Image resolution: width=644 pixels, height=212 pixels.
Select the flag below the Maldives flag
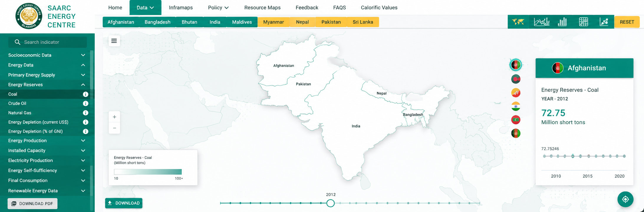(x=515, y=133)
